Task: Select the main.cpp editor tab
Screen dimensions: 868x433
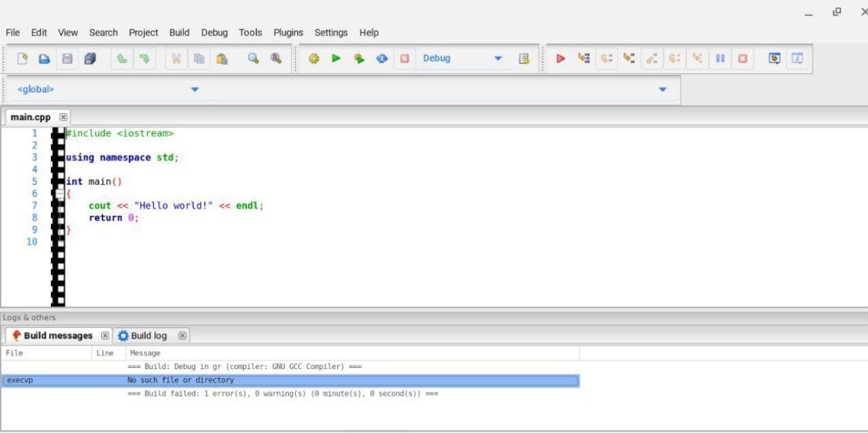Action: (x=31, y=117)
